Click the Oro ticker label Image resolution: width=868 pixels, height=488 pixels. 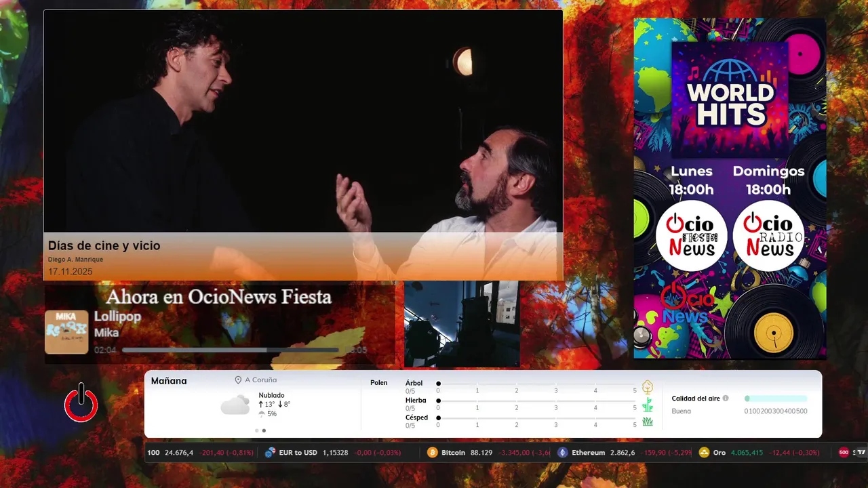pos(719,453)
